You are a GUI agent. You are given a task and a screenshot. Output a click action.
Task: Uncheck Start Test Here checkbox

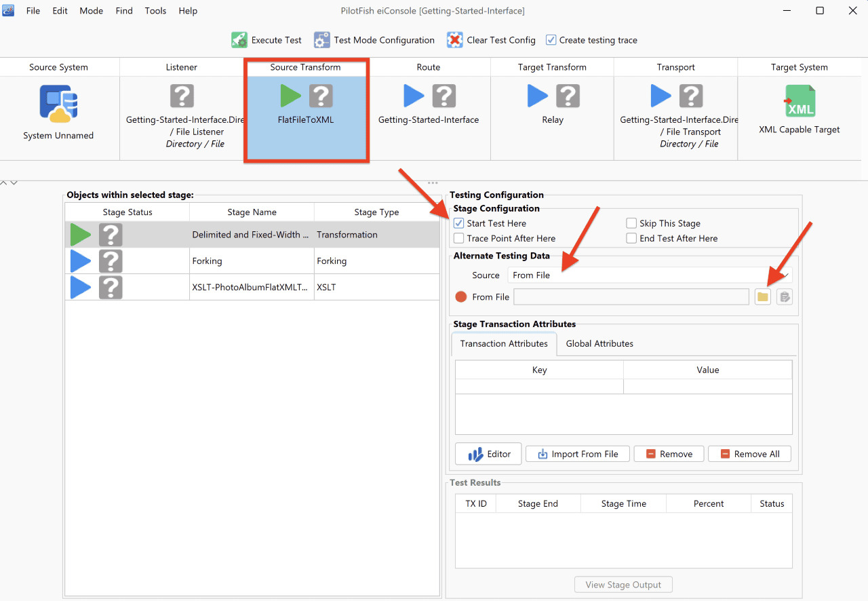(x=459, y=223)
